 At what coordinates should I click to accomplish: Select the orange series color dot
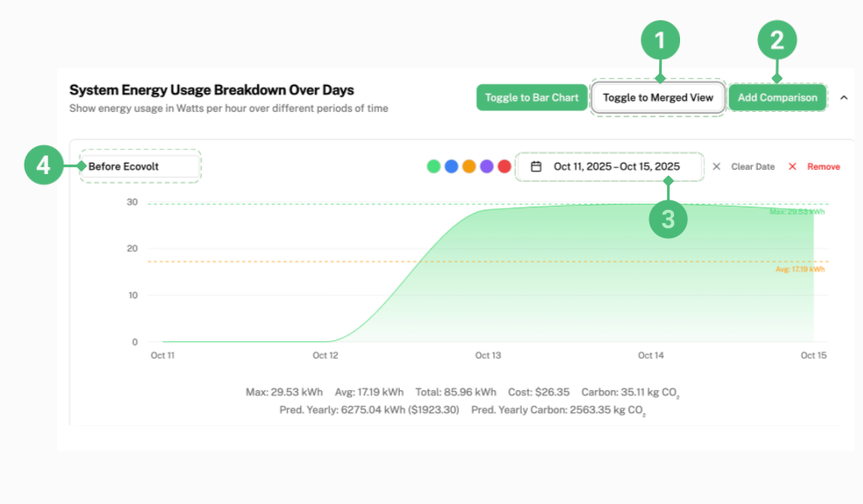pos(469,165)
